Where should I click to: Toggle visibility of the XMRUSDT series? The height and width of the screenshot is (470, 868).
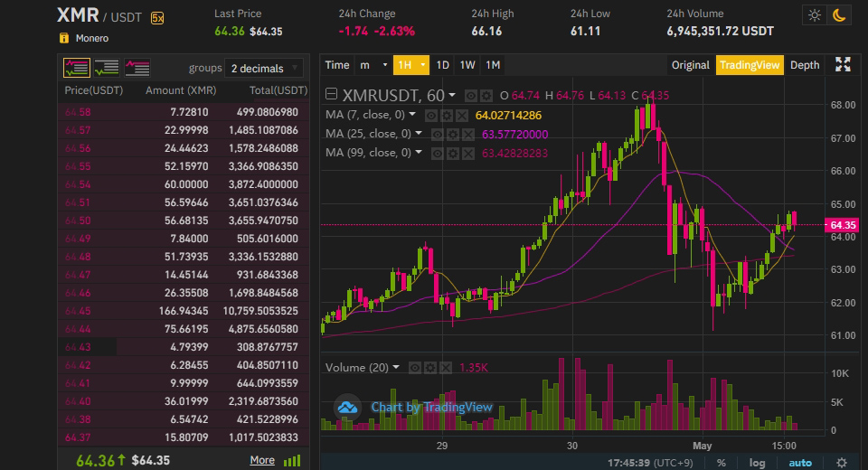[x=470, y=96]
